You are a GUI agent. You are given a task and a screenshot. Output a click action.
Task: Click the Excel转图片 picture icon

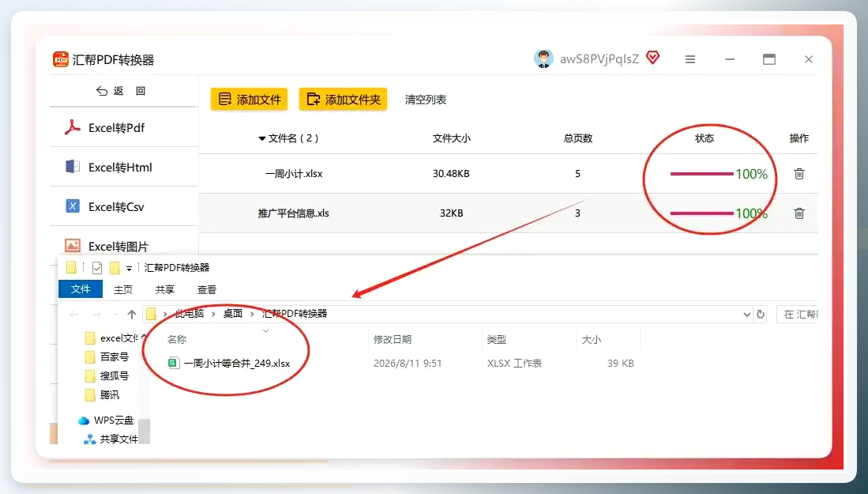coord(73,245)
